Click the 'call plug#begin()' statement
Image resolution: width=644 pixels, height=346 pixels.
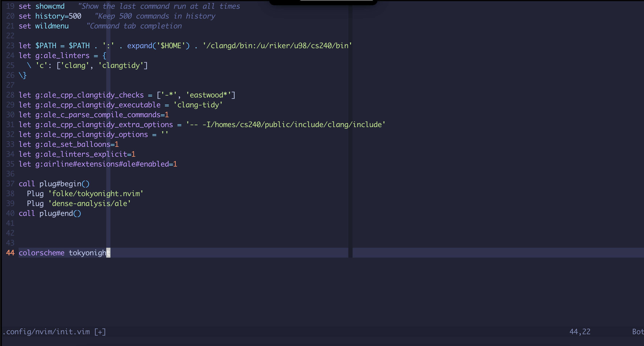(54, 183)
